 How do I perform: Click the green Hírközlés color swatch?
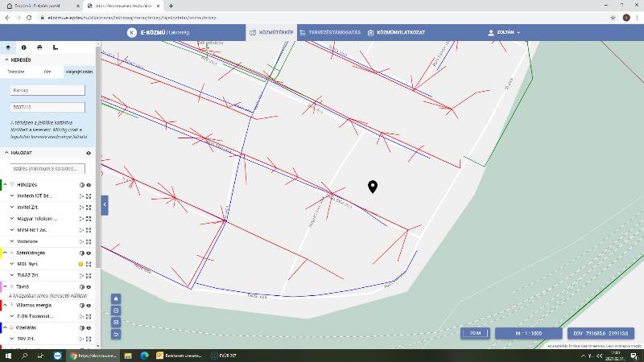[x=1, y=185]
